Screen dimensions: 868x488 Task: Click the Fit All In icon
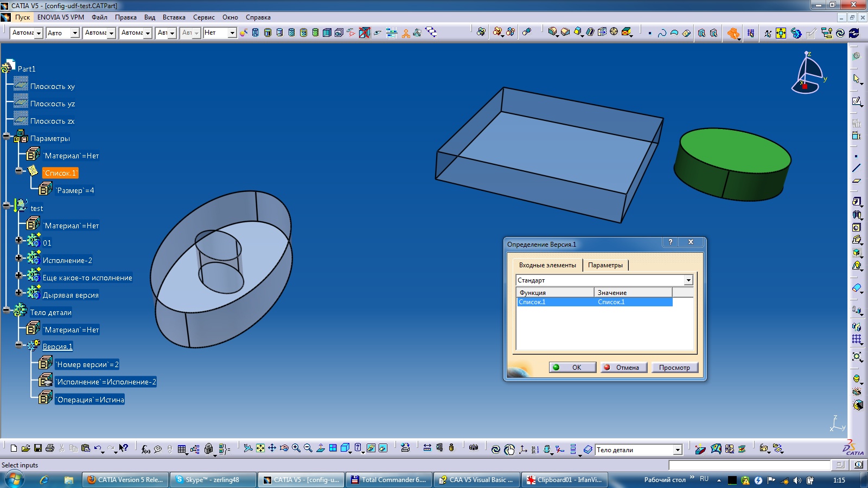[260, 448]
